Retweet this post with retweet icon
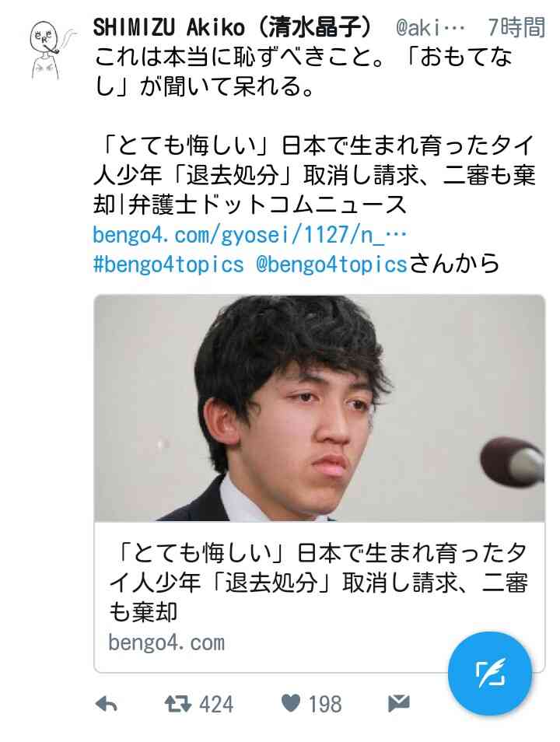The image size is (560, 742). point(177,704)
